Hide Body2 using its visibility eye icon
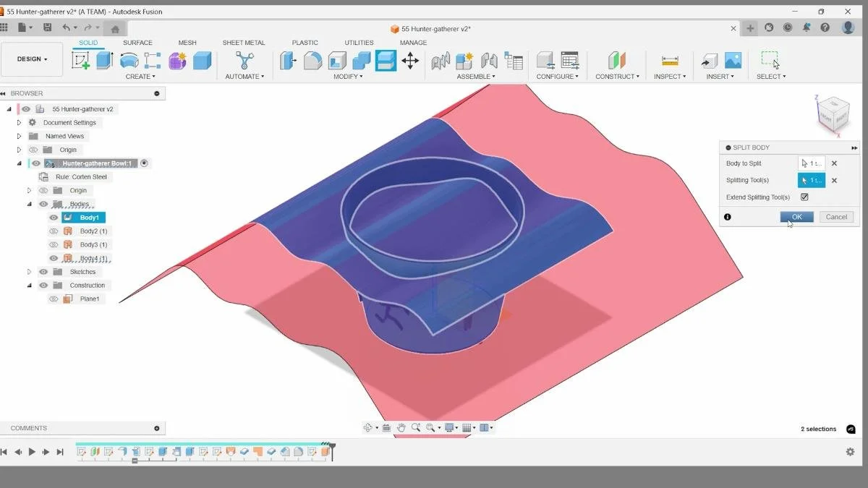The height and width of the screenshot is (488, 868). pos(54,231)
